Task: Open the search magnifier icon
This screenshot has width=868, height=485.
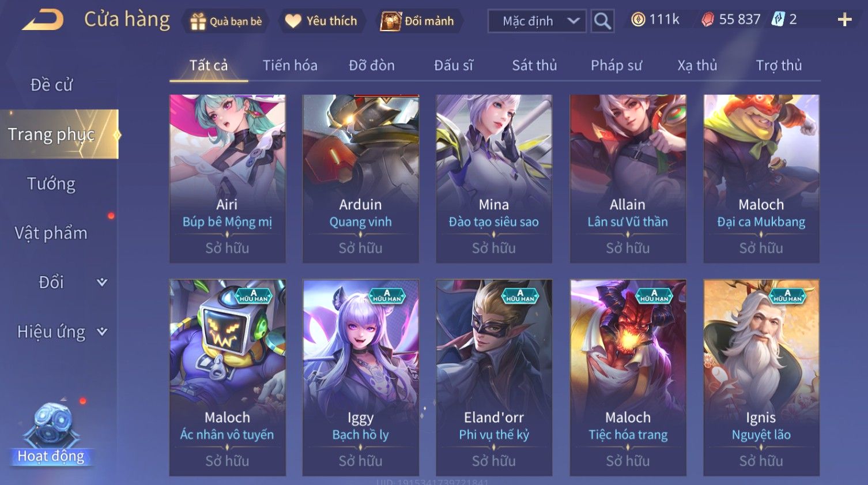Action: coord(602,21)
